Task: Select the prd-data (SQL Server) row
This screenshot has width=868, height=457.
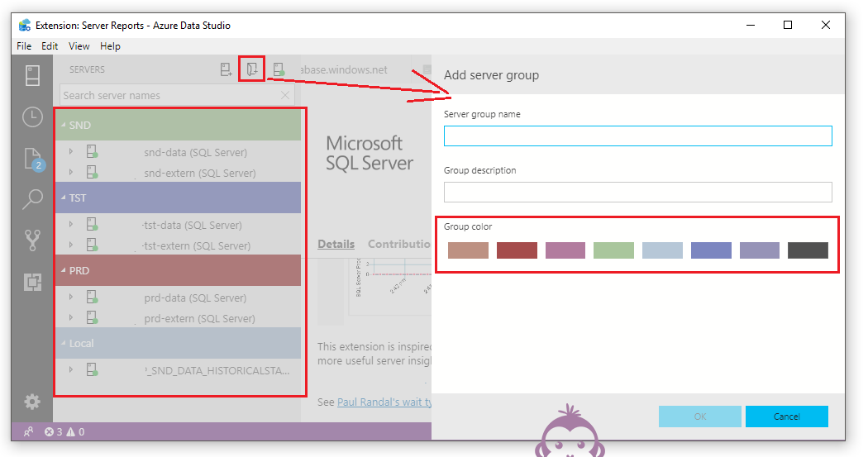Action: 179,298
